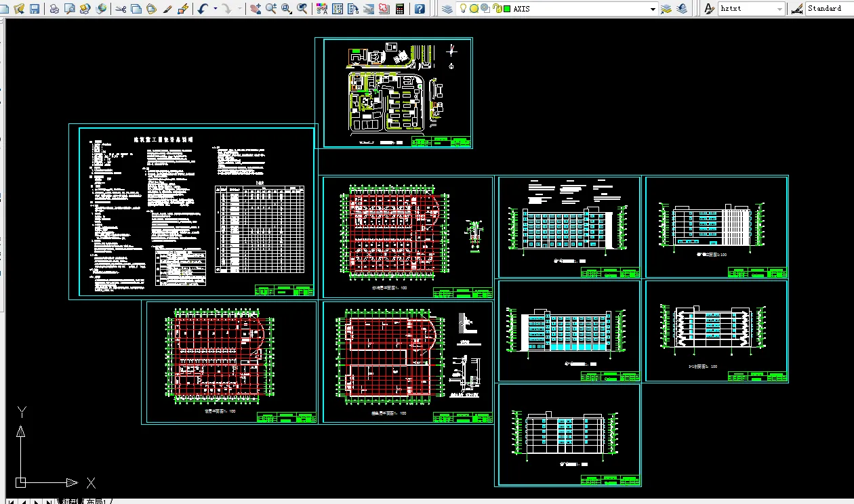854x504 pixels.
Task: Create a new drawing with QNew icon
Action: click(5, 9)
